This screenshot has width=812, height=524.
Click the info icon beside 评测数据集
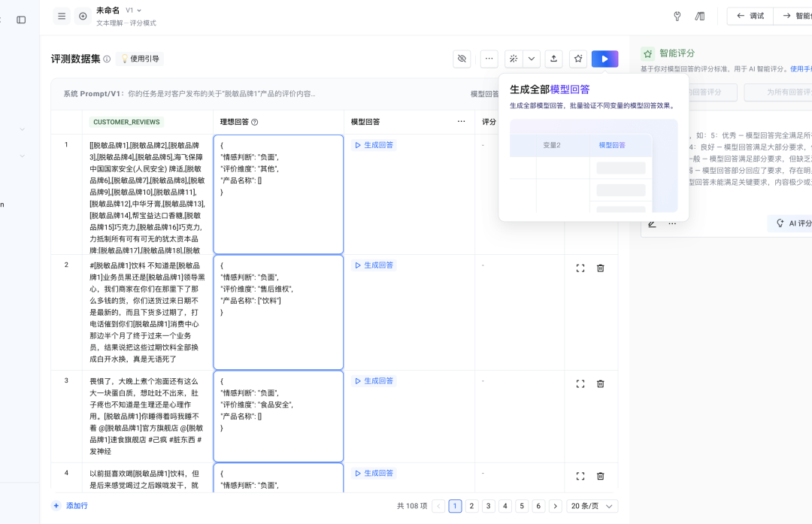[107, 59]
